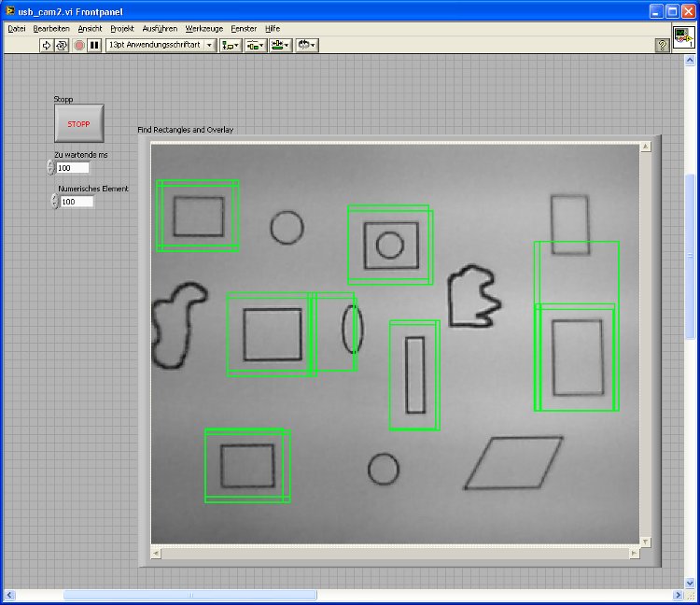Screen dimensions: 700x605
Task: Click the window horizontal scrollbar thumb
Action: pos(190,595)
